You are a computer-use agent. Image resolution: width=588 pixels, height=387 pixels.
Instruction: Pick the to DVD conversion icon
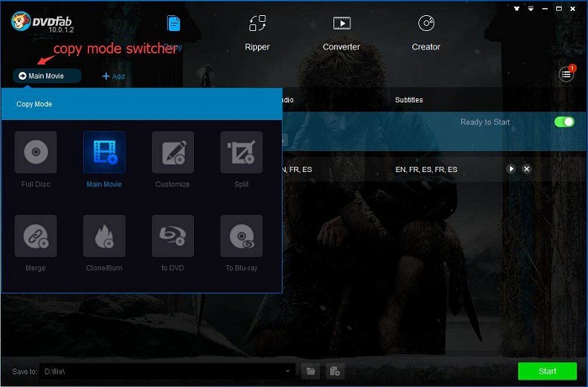coord(173,236)
